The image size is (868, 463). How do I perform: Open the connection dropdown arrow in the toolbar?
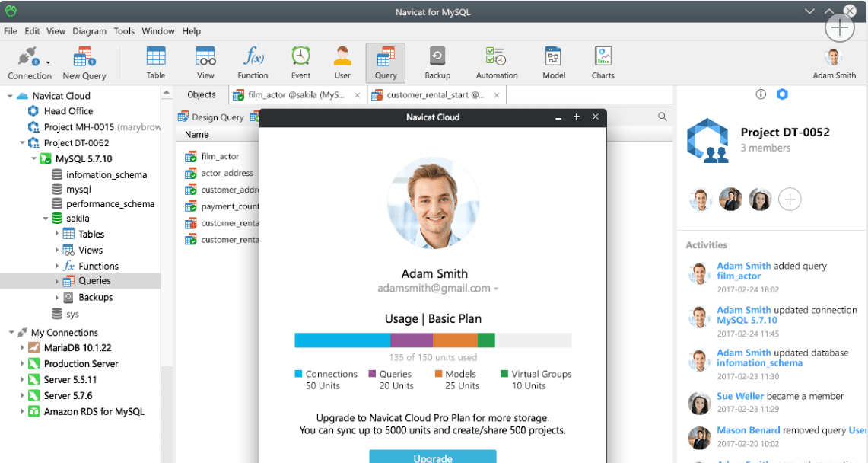point(48,62)
